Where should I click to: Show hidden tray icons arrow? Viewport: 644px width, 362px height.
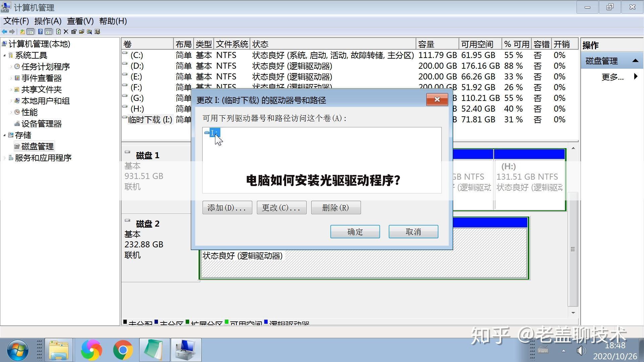click(563, 351)
